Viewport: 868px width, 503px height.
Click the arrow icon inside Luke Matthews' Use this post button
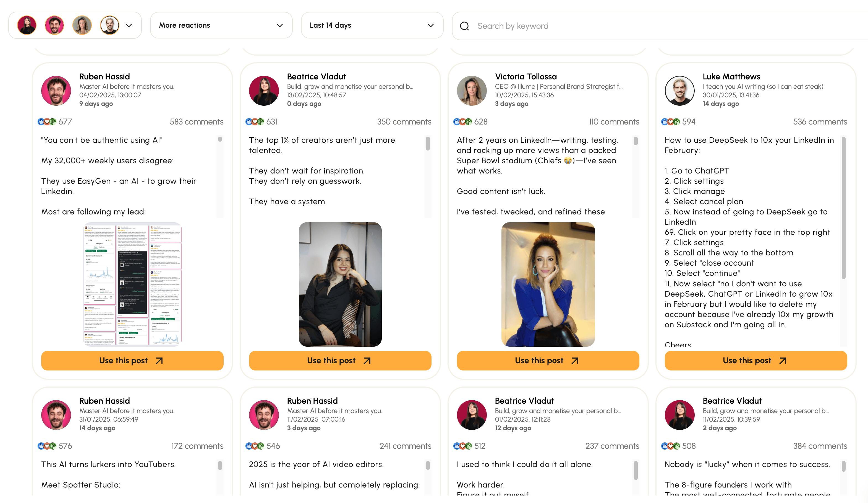783,361
